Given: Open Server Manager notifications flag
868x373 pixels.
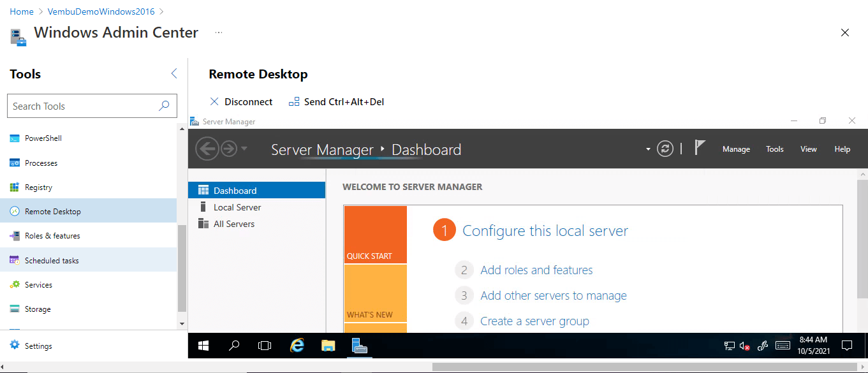Looking at the screenshot, I should pyautogui.click(x=700, y=148).
